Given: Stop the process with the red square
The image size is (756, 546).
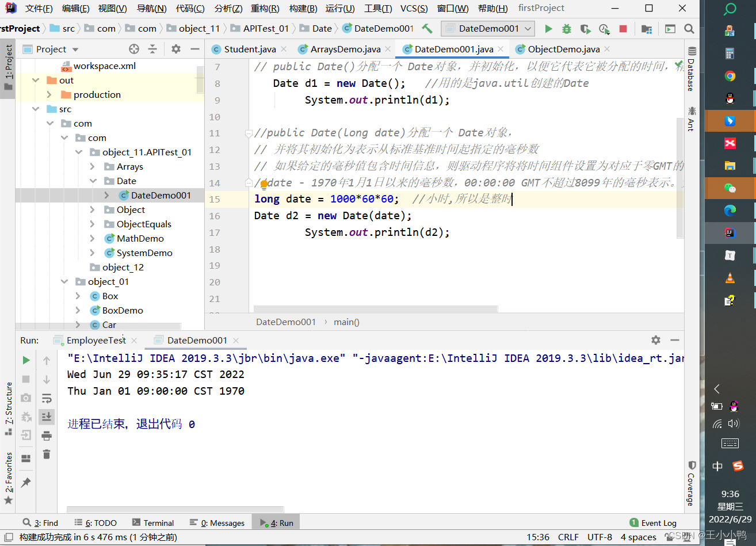Looking at the screenshot, I should pos(623,28).
